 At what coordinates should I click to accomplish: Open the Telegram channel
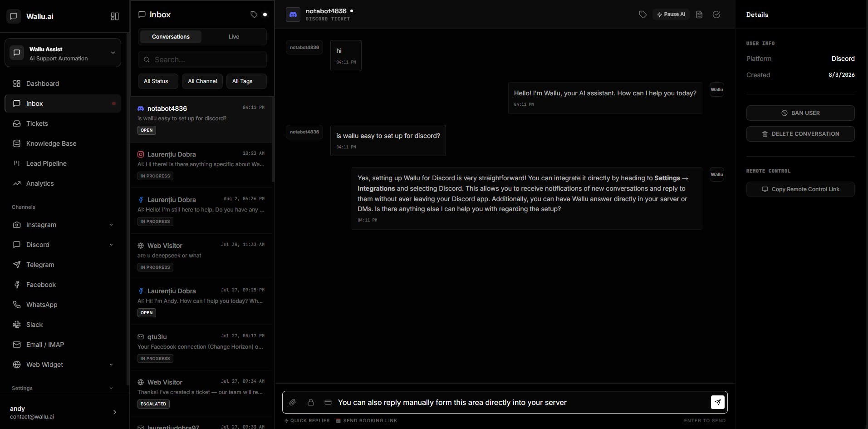[63, 265]
